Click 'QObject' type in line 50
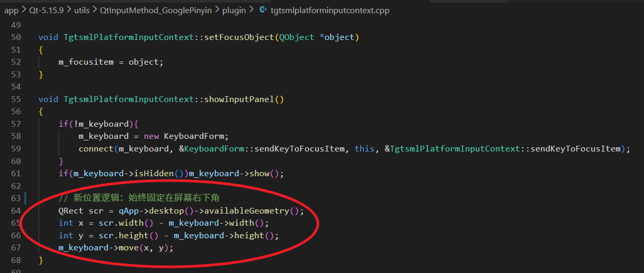The height and width of the screenshot is (273, 644). click(297, 37)
